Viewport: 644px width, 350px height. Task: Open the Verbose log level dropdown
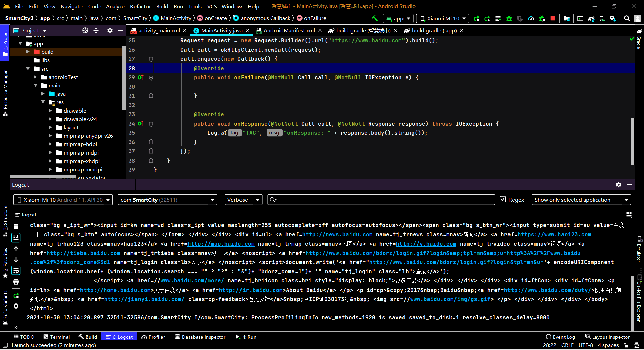pyautogui.click(x=244, y=200)
